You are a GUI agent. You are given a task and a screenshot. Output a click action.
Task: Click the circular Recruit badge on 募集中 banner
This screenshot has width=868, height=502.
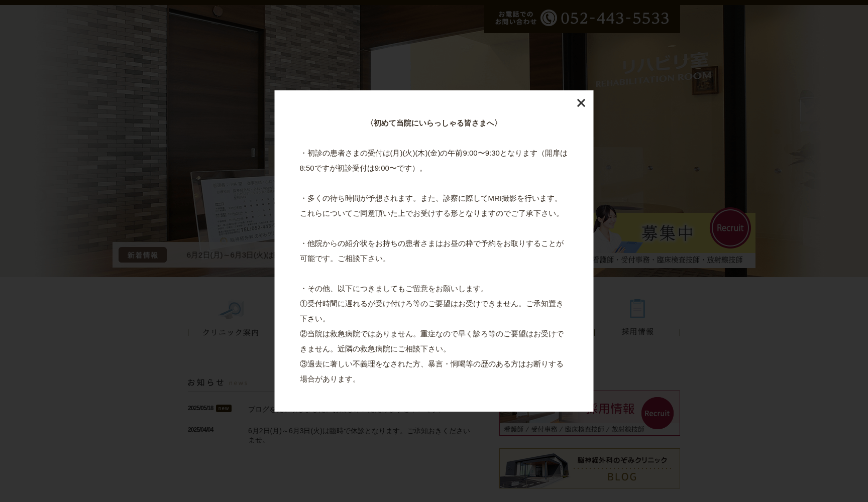(730, 228)
